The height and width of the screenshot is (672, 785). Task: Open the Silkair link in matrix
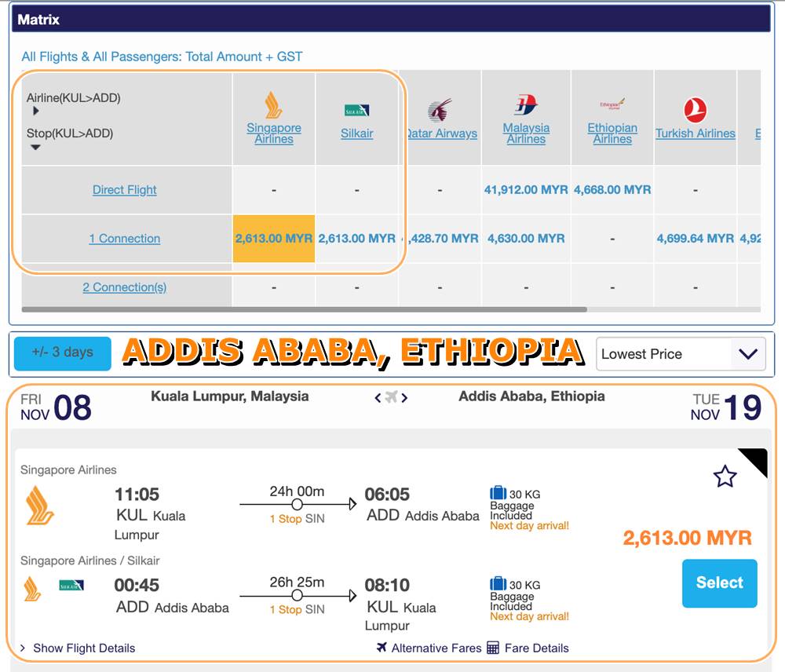click(x=357, y=133)
